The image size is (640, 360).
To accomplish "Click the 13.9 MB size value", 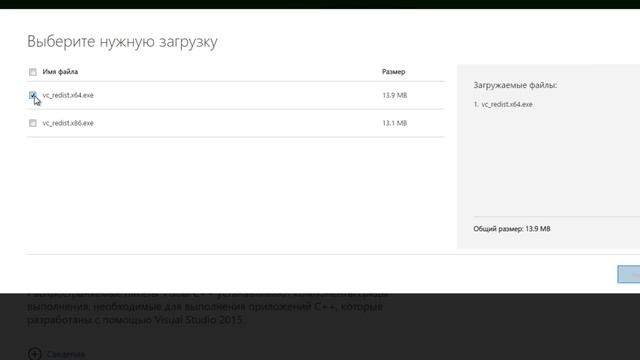I will 394,95.
